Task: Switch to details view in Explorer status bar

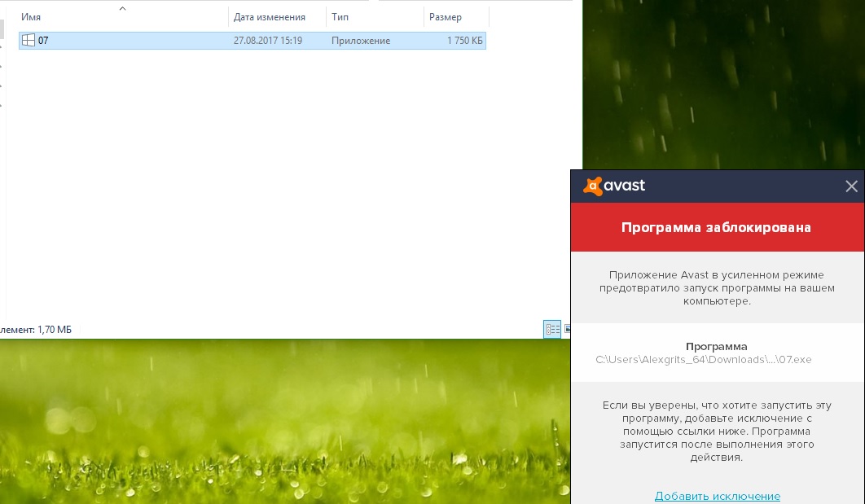Action: coord(552,329)
